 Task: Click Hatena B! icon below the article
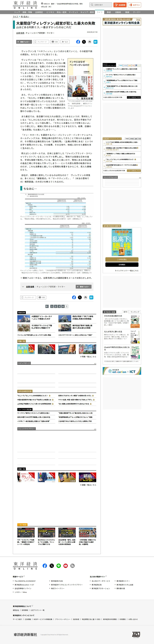click(91, 297)
